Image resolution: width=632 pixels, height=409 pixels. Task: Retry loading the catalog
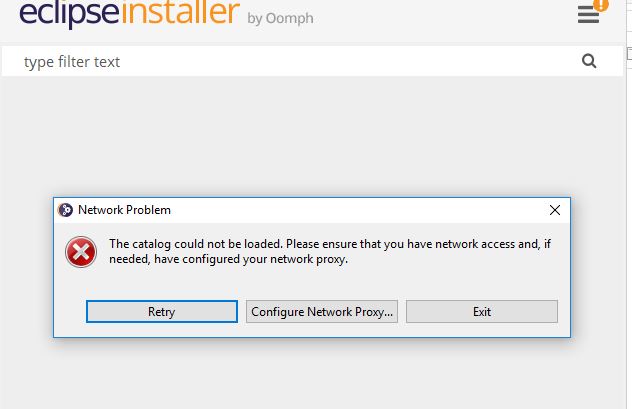(162, 311)
